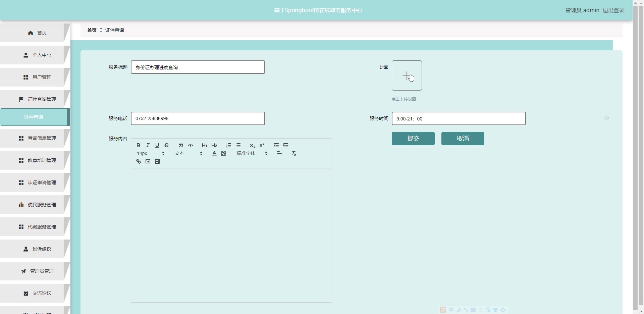This screenshot has width=644, height=314.
Task: Switch input method Chinese/English mode 中
Action: click(451, 310)
